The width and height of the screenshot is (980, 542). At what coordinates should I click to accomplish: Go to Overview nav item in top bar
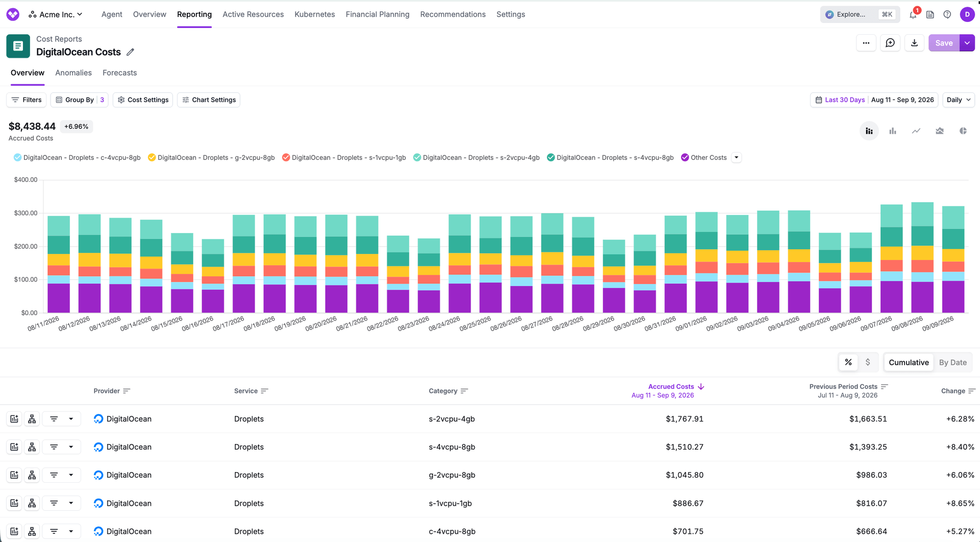(x=150, y=14)
